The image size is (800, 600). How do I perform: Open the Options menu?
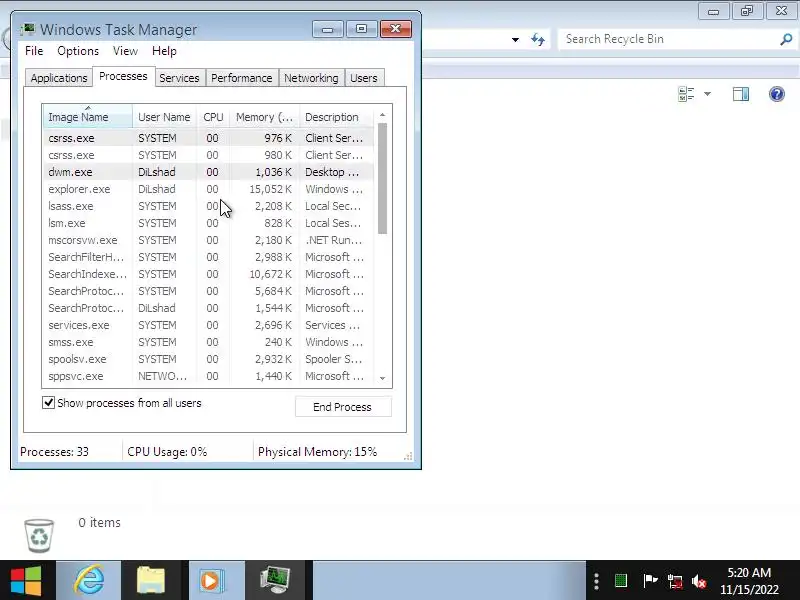(78, 51)
